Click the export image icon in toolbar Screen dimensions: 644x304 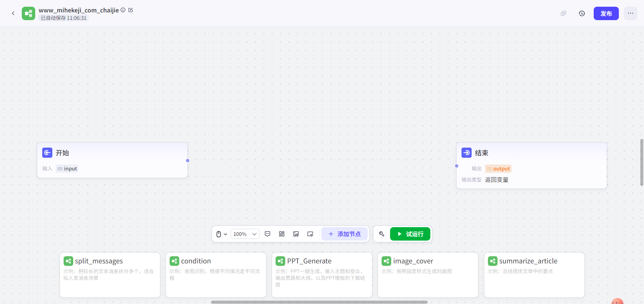pyautogui.click(x=296, y=234)
